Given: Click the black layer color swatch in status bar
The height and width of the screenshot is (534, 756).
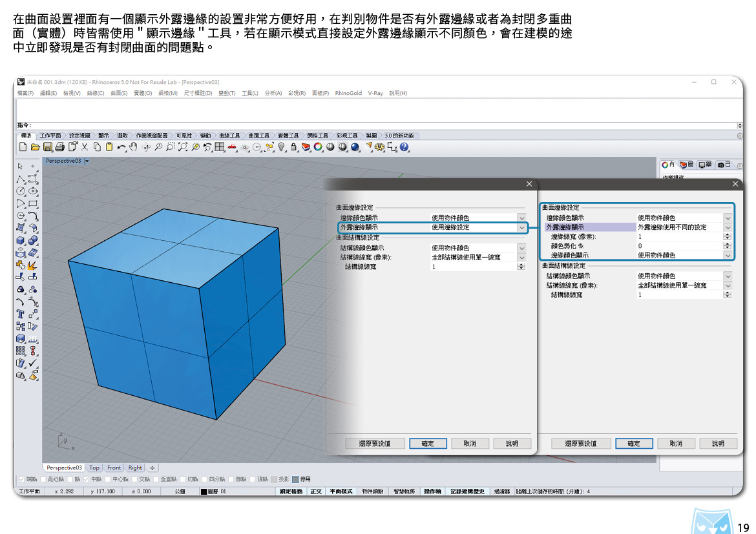Looking at the screenshot, I should coord(204,492).
